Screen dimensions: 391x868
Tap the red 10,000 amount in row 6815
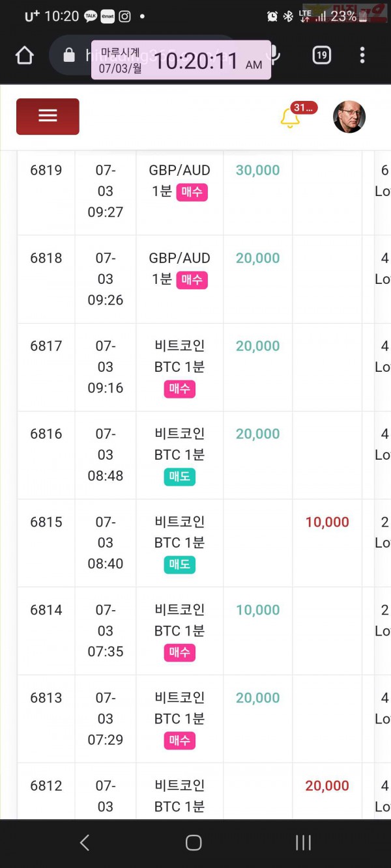point(327,522)
